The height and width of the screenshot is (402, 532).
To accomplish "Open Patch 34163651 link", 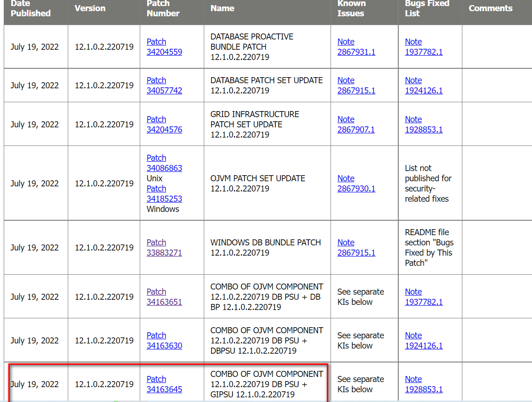I will click(164, 297).
